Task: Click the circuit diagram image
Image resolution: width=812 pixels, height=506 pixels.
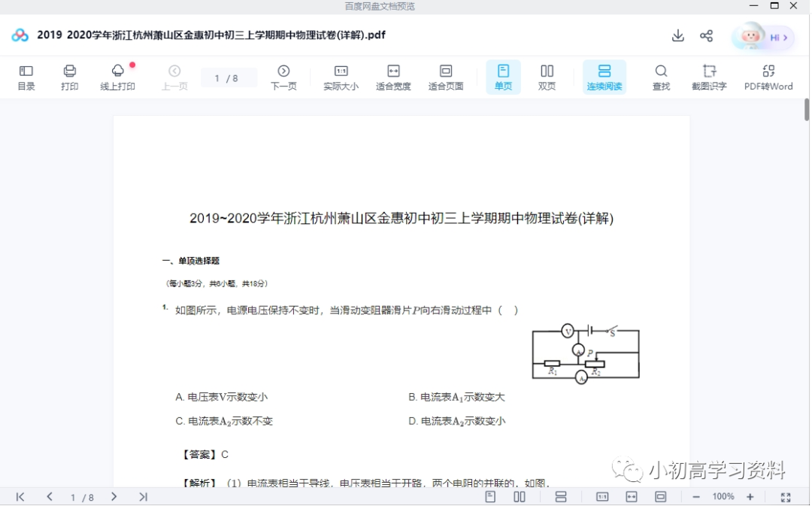Action: [586, 353]
